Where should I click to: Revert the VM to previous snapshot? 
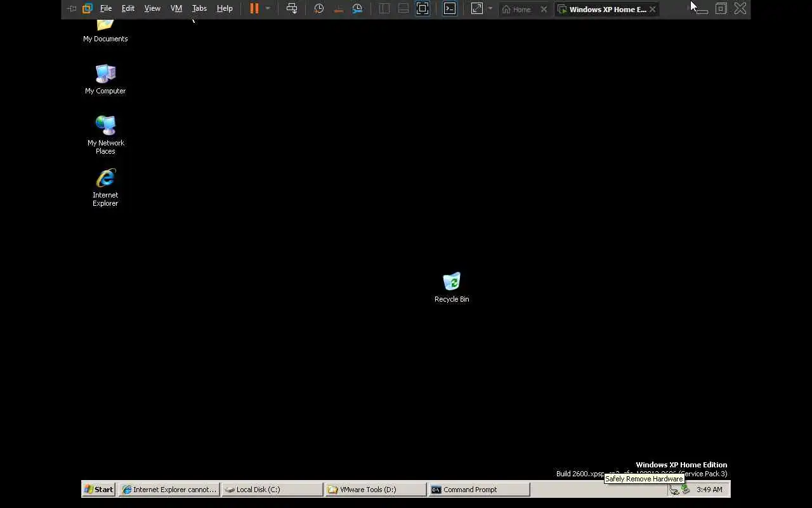(338, 9)
